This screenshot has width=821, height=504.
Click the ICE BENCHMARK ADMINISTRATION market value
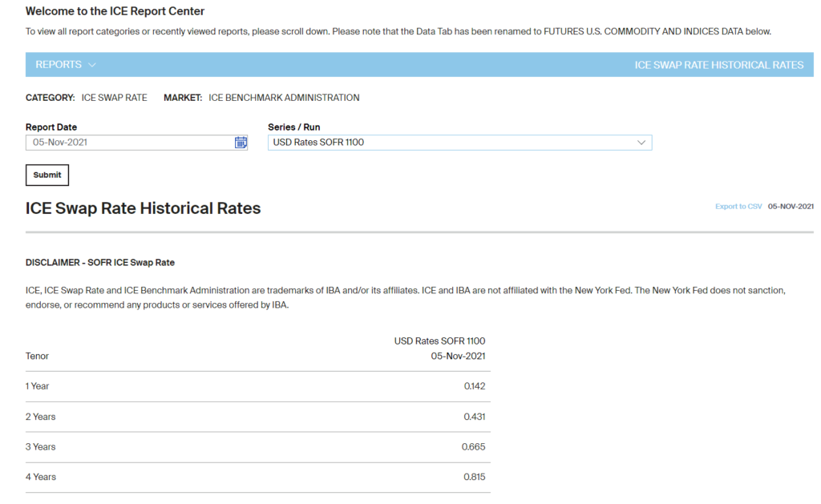click(284, 97)
